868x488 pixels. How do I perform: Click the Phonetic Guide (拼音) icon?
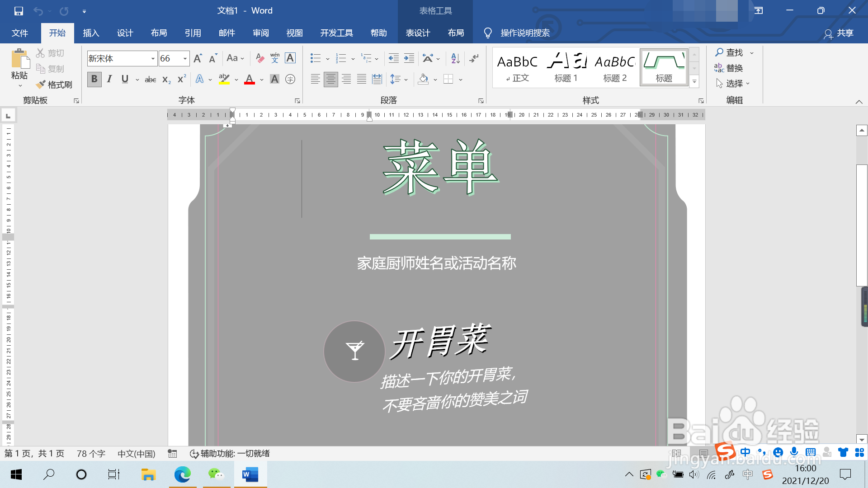click(x=274, y=58)
